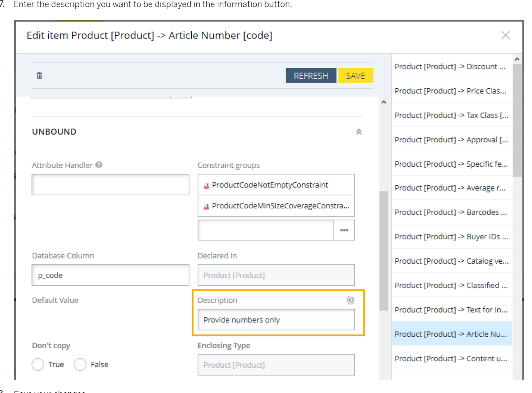Click the form panel scrollbar thumb
The image size is (532, 393).
(384, 251)
